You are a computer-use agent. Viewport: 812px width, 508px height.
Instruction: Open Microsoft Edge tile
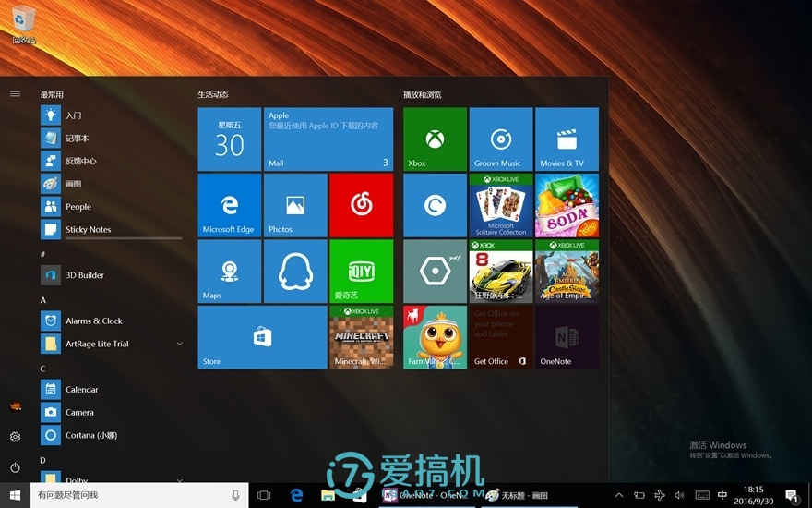[230, 205]
